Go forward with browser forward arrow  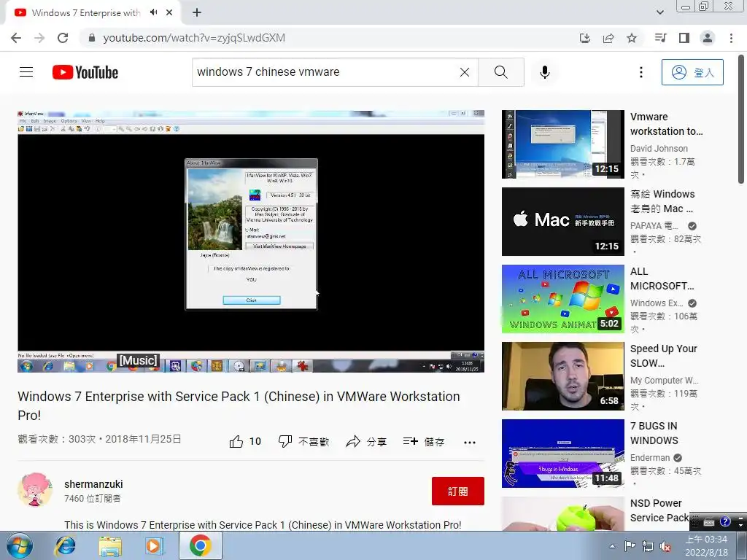point(39,38)
